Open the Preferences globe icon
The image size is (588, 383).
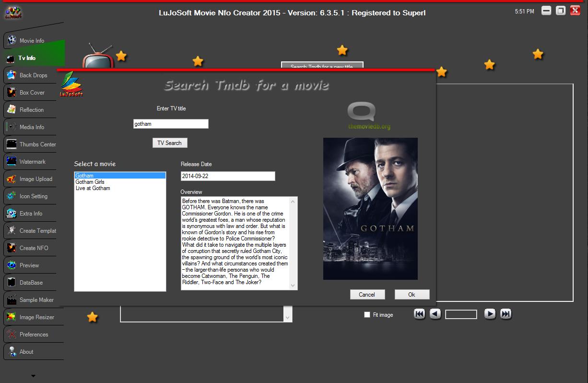click(x=12, y=334)
